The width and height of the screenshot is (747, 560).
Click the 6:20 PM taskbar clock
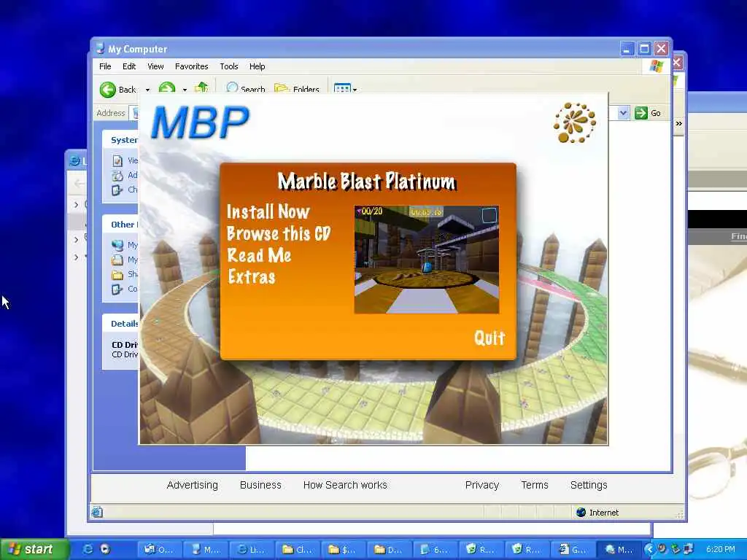720,550
